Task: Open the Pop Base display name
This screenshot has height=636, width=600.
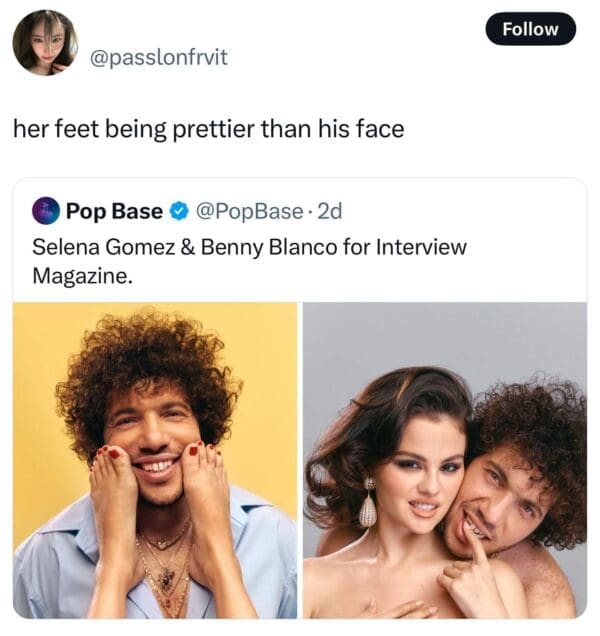Action: tap(114, 211)
